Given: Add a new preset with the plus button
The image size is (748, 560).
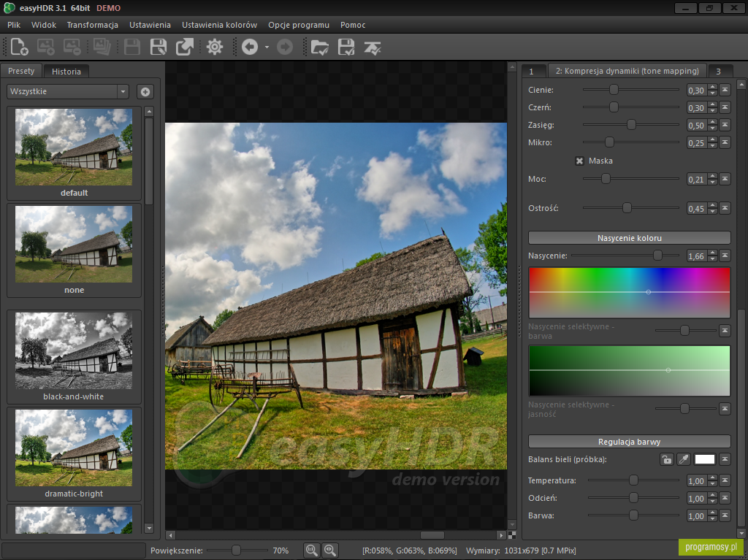Looking at the screenshot, I should [x=145, y=91].
